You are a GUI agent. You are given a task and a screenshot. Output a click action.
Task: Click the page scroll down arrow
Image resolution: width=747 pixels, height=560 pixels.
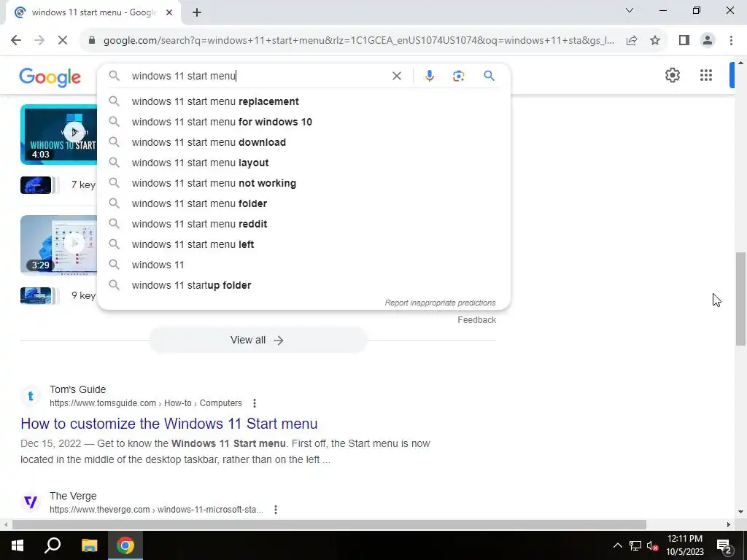tap(740, 512)
